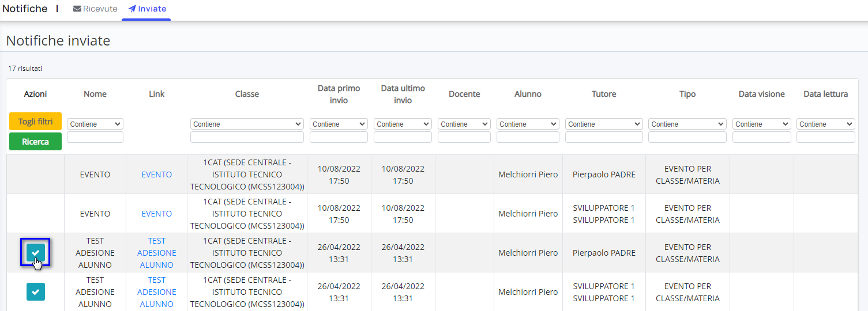Open the Ricevute tab with envelope icon

tap(95, 9)
